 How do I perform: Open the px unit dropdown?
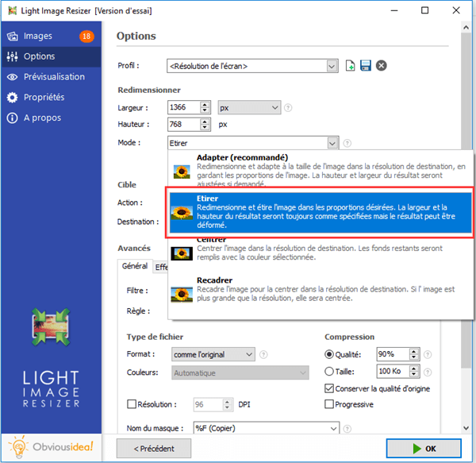pyautogui.click(x=249, y=107)
